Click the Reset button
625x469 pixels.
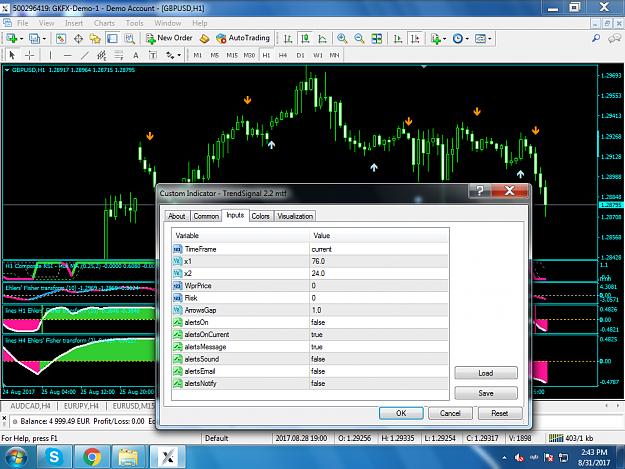(499, 413)
